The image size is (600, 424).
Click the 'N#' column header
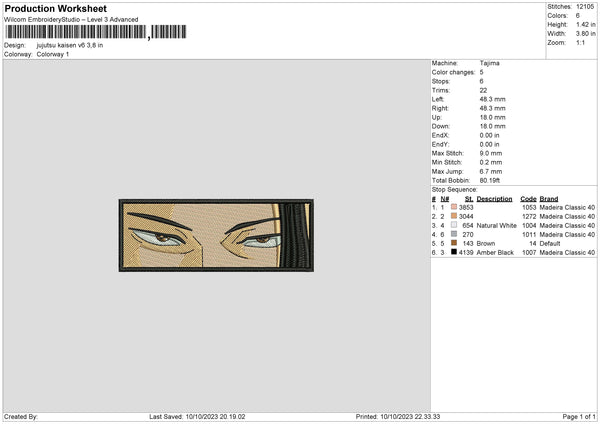[x=445, y=199]
